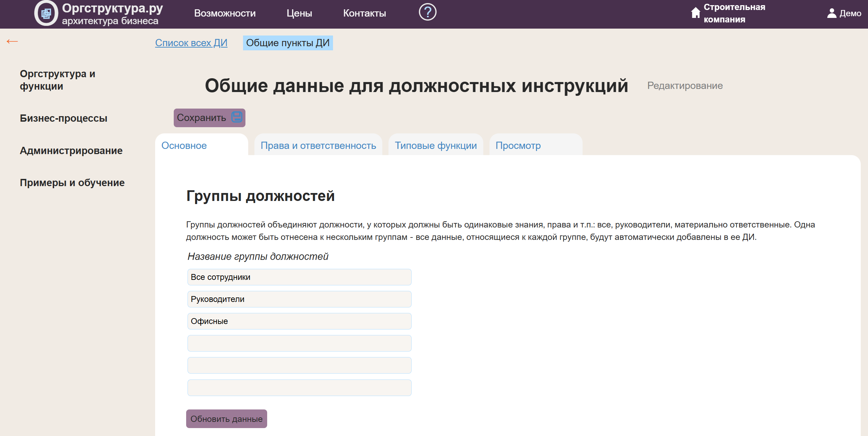Open the Цены menu item

pos(299,13)
